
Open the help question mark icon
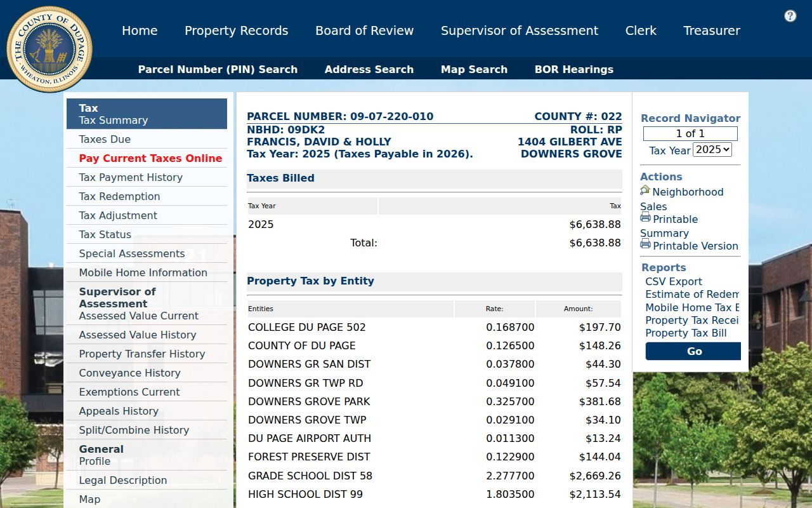click(790, 16)
